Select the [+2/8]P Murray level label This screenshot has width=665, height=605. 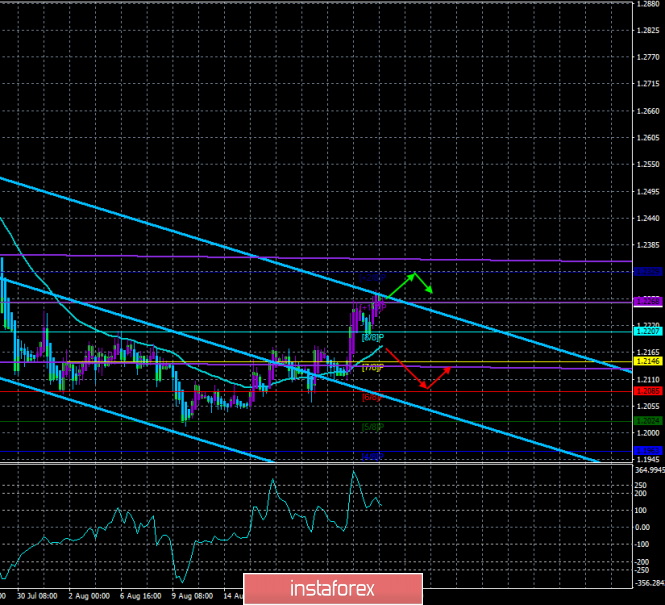(x=372, y=278)
